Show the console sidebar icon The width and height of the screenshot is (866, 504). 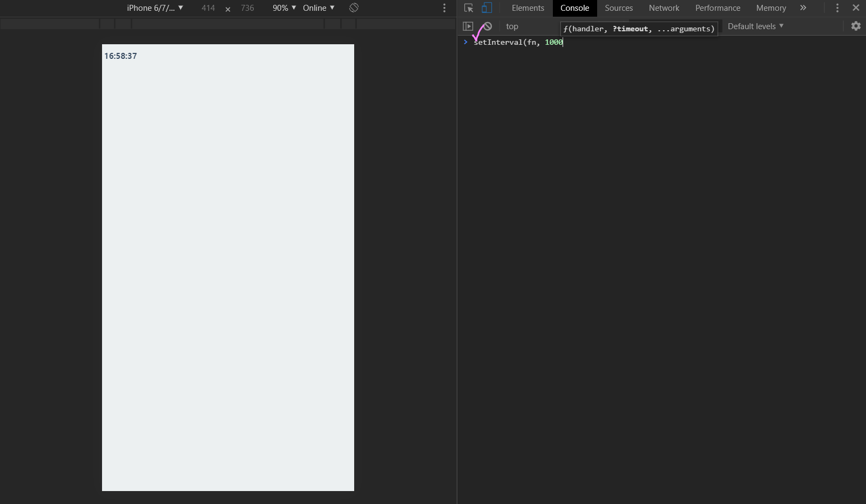(468, 26)
